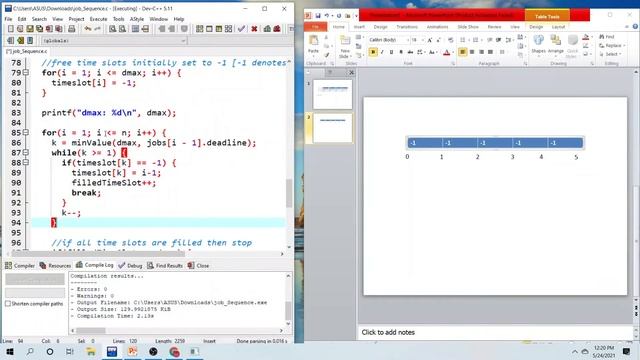Viewport: 640px width, 360px height.
Task: Click Find button in PowerPoint Editing group
Action: click(x=607, y=37)
